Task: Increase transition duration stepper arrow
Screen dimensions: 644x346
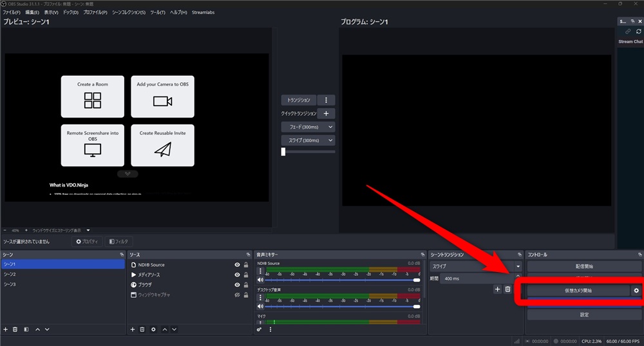Action: [x=518, y=277]
